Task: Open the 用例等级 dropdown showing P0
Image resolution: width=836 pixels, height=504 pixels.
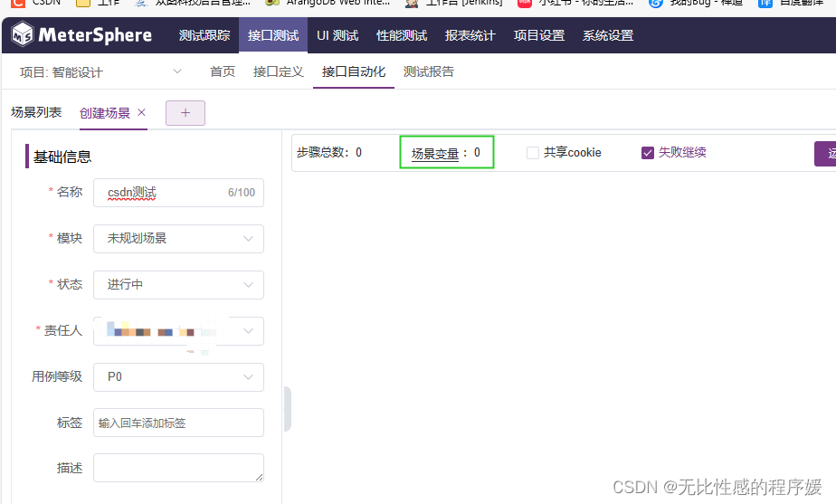Action: coord(178,377)
